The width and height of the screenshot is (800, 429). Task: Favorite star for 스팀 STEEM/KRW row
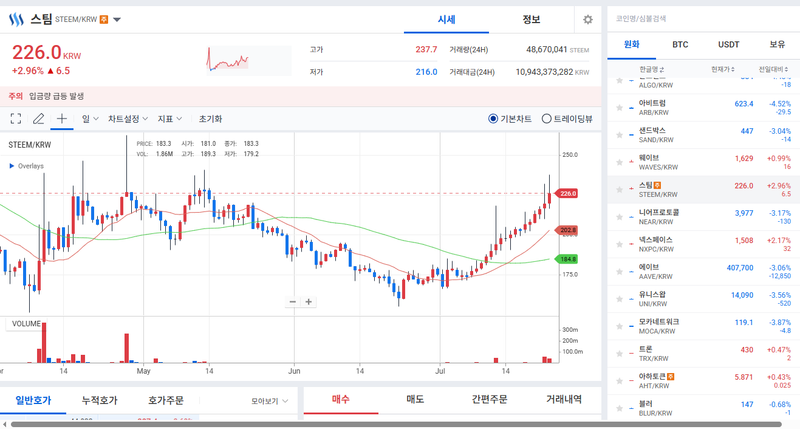(x=619, y=189)
